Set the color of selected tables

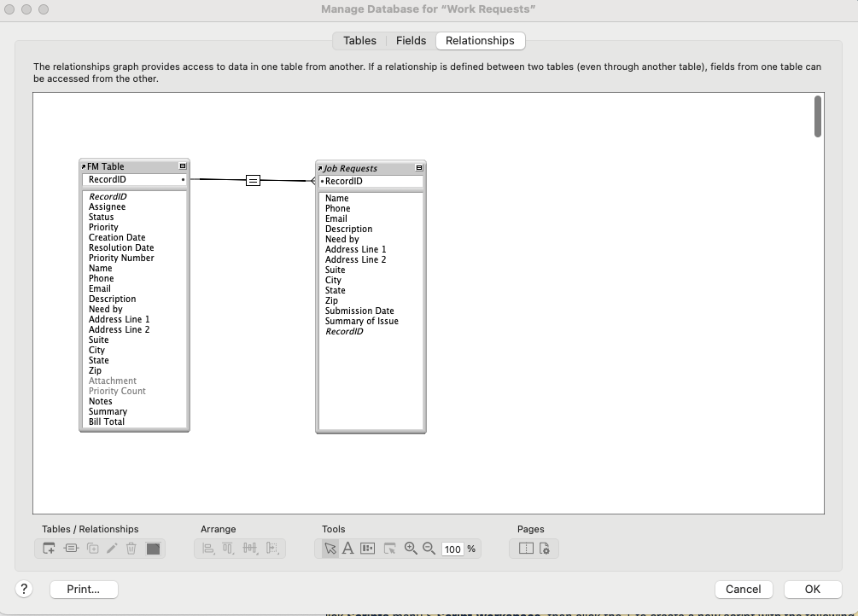click(154, 549)
